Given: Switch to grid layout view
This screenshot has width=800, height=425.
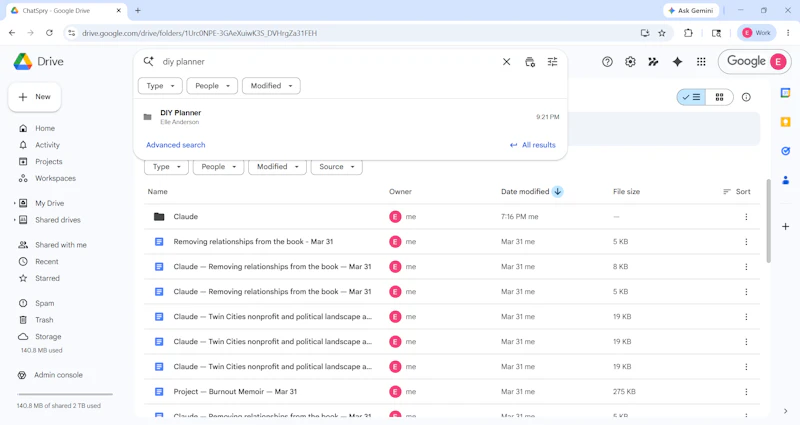Looking at the screenshot, I should 719,97.
